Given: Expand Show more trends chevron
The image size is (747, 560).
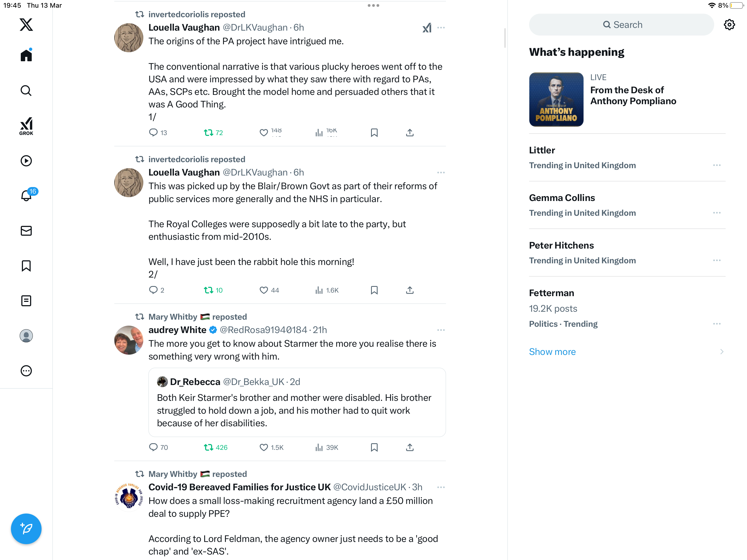Looking at the screenshot, I should point(722,352).
